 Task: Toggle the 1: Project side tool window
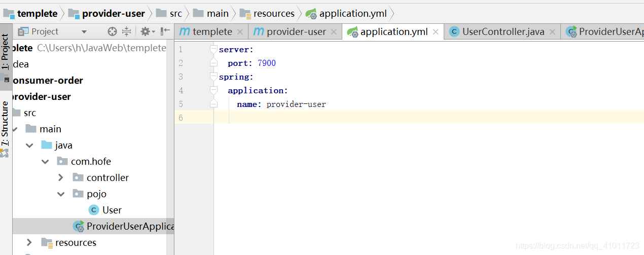click(x=5, y=57)
